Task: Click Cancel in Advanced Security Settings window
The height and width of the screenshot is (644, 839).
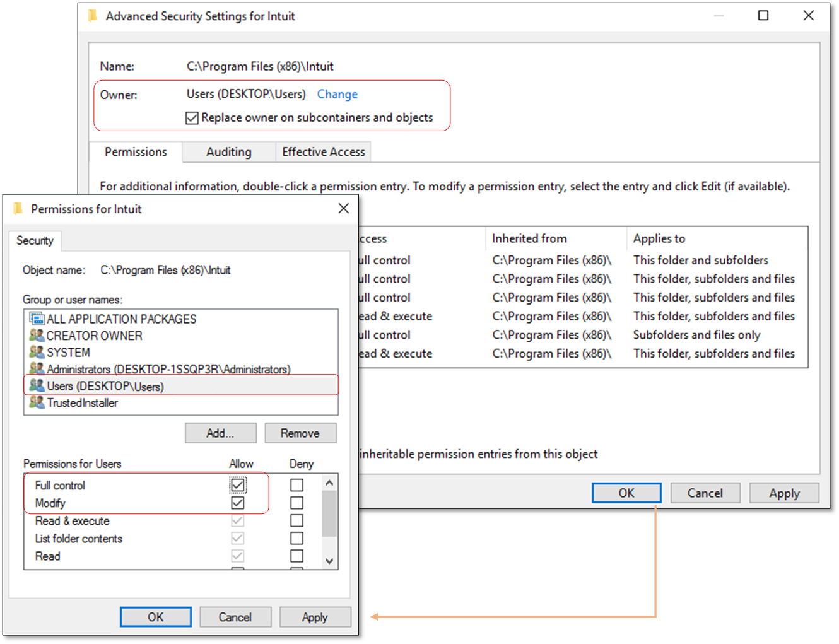Action: [705, 493]
